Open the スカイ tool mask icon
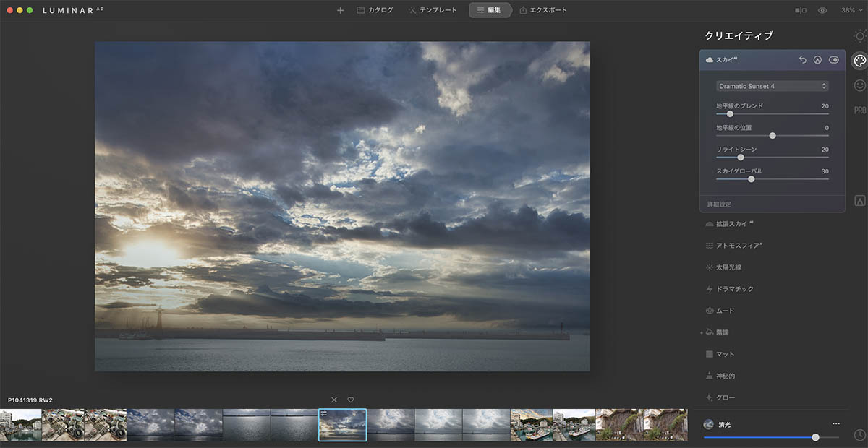Viewport: 868px width, 448px height. tap(817, 60)
